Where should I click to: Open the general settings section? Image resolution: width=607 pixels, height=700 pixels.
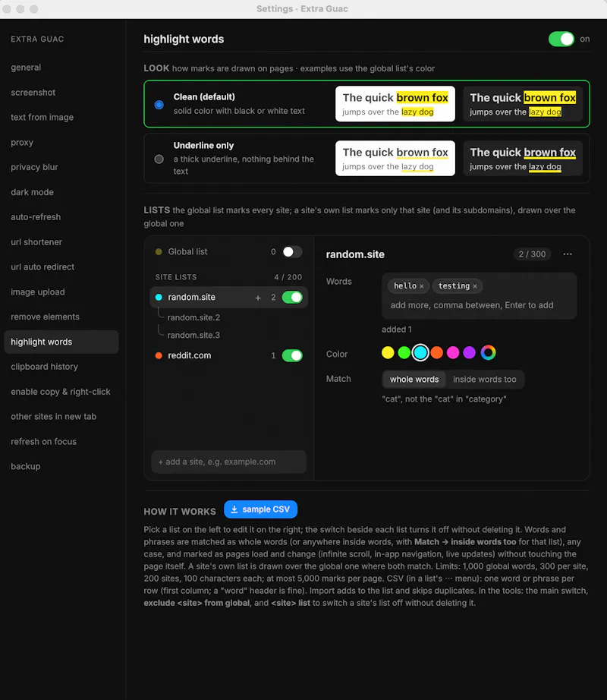click(61, 68)
